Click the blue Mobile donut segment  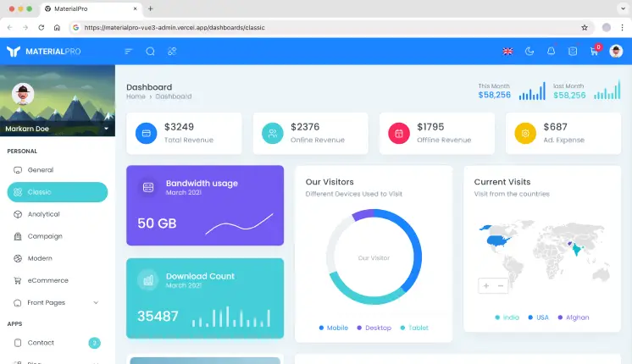[416, 250]
